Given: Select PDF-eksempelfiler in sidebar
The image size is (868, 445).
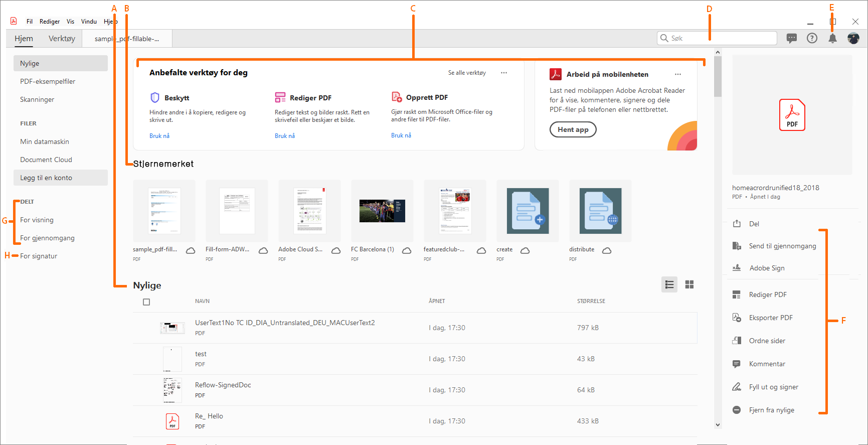Looking at the screenshot, I should [48, 81].
